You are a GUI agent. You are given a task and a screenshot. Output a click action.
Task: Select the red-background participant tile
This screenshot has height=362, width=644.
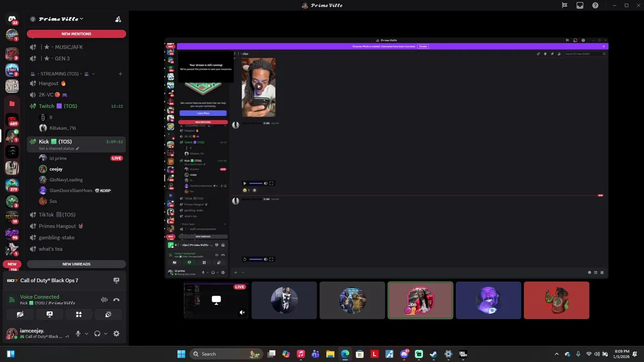click(556, 300)
